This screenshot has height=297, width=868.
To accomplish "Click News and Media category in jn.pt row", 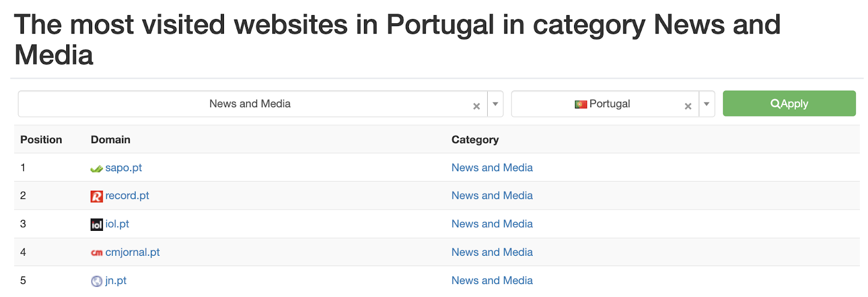I will pyautogui.click(x=492, y=280).
